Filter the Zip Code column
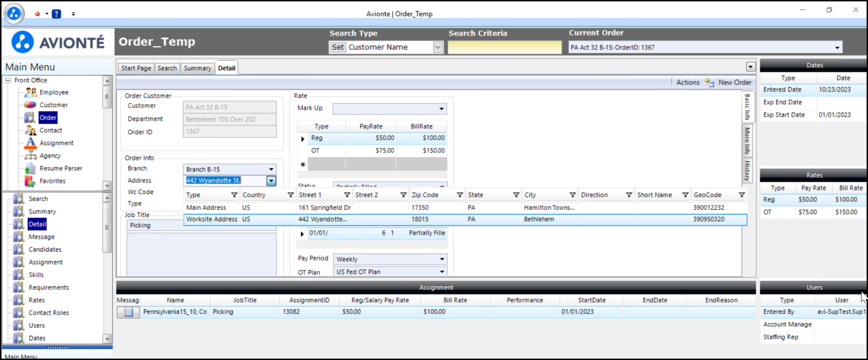The height and width of the screenshot is (360, 868). coord(460,195)
